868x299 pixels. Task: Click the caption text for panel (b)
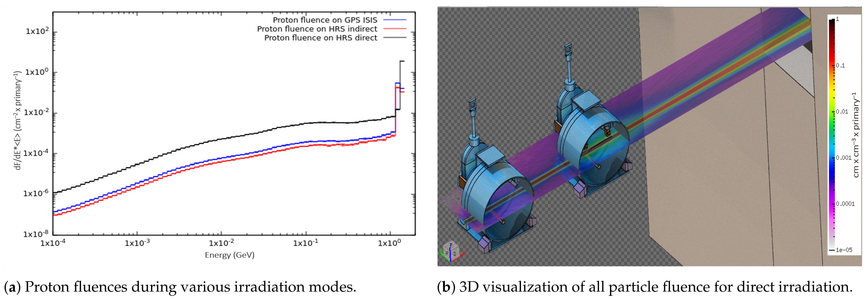point(645,287)
